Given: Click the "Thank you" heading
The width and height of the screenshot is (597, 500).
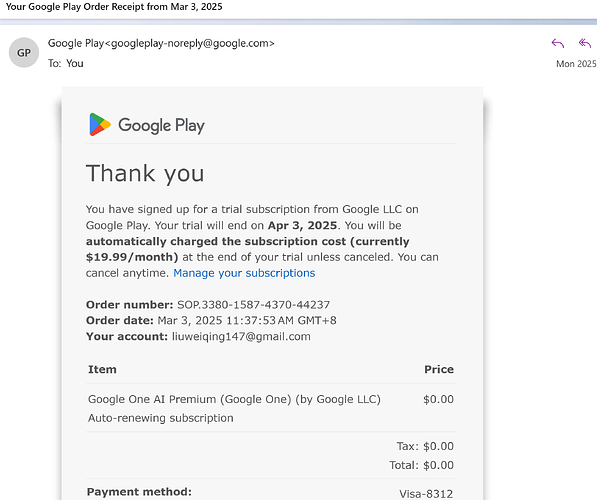Looking at the screenshot, I should (x=145, y=173).
